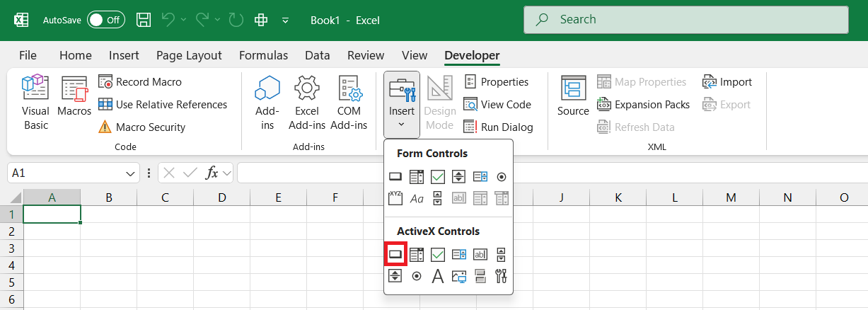Click Record Macro
The height and width of the screenshot is (310, 868).
140,82
